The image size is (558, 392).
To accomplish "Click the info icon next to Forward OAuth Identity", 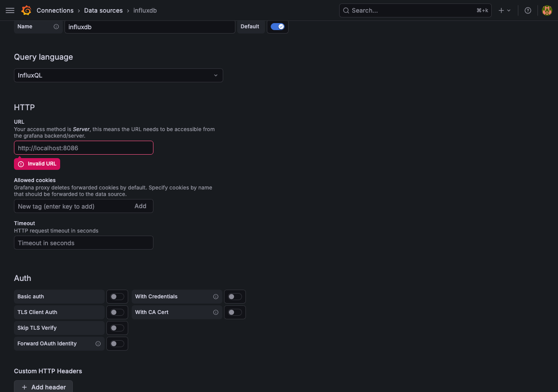I will point(98,344).
